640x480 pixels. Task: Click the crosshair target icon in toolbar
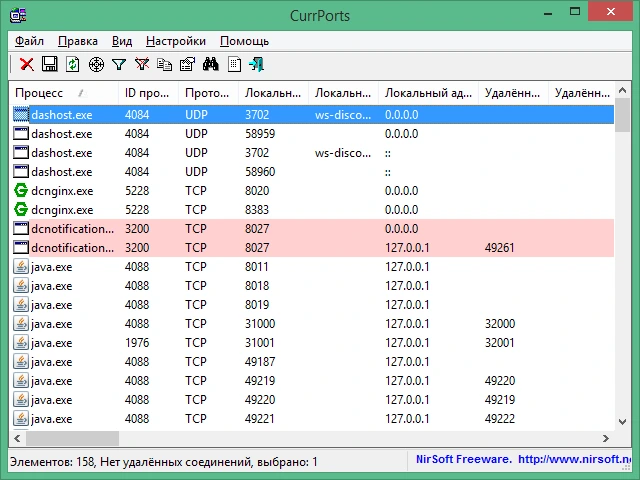pyautogui.click(x=96, y=64)
